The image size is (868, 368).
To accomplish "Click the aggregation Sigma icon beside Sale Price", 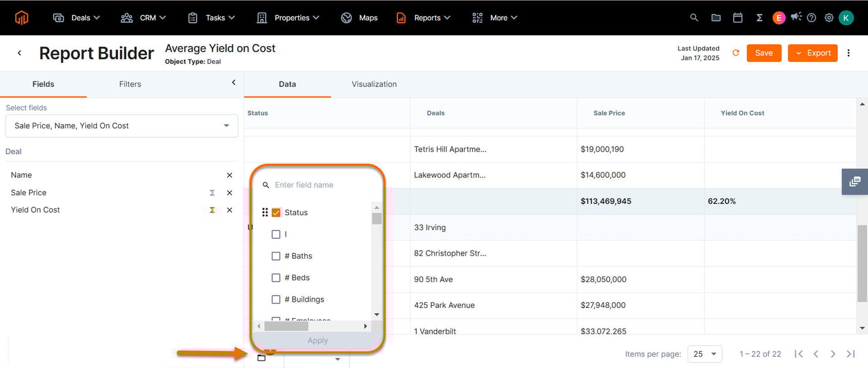I will [212, 192].
